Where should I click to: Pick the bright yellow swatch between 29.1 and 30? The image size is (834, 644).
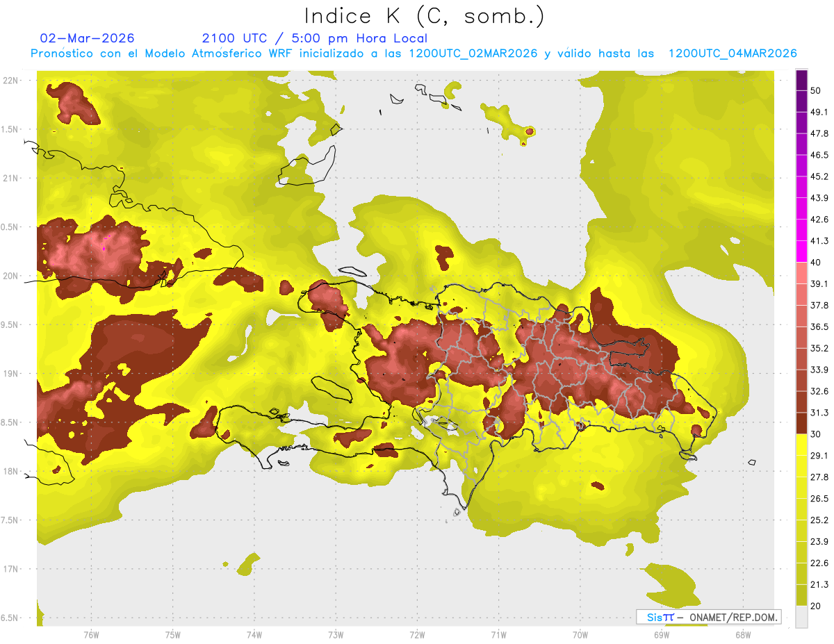pos(801,445)
